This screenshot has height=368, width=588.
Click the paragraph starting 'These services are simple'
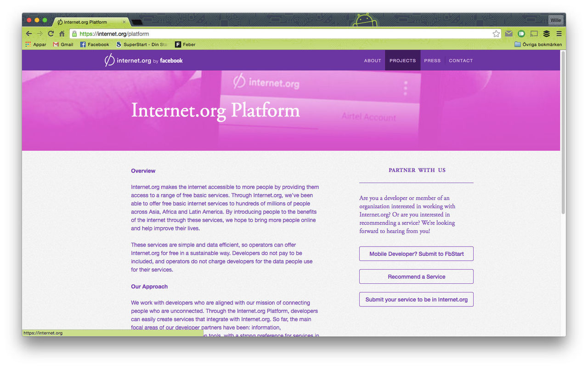click(222, 258)
